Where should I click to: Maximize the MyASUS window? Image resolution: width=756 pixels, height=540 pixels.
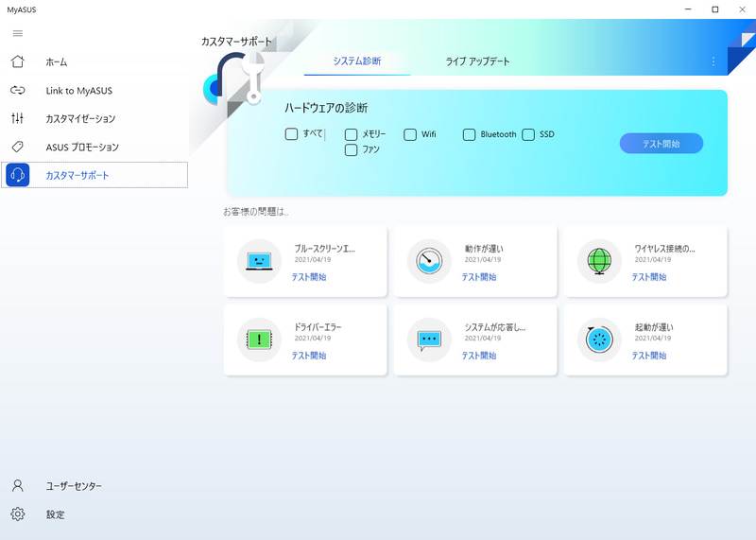coord(715,9)
